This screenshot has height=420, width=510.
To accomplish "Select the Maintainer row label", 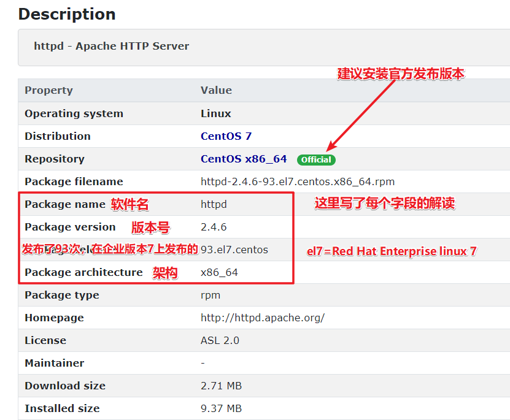I will coord(55,363).
